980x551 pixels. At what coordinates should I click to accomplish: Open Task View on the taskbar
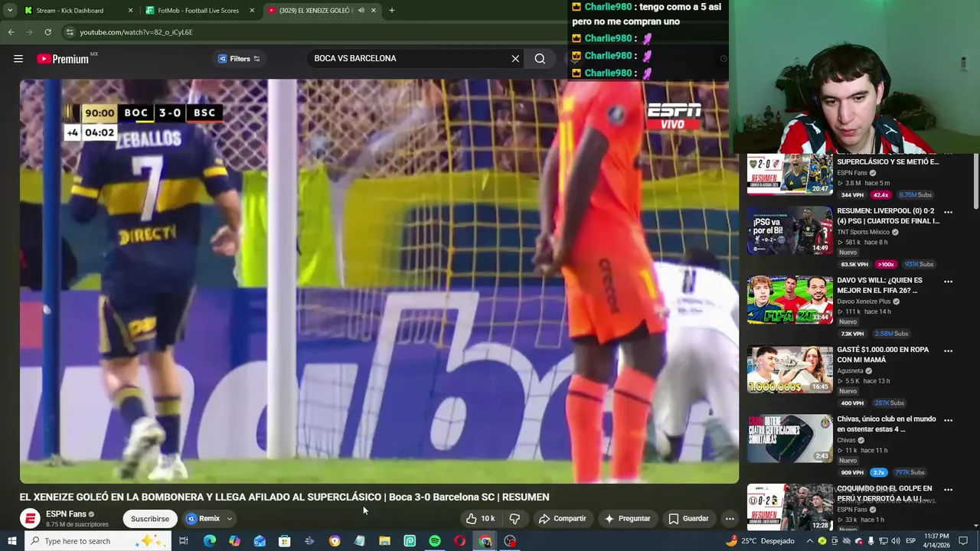[x=184, y=541]
